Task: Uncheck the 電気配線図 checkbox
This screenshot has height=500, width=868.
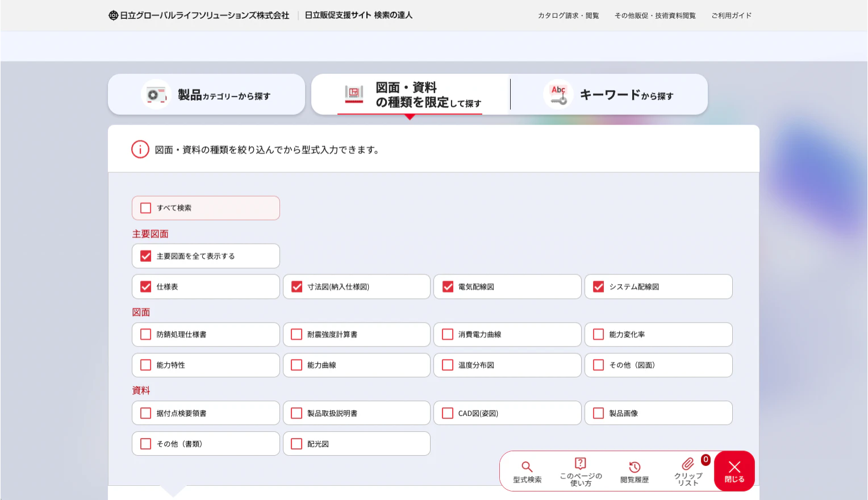Action: tap(448, 287)
